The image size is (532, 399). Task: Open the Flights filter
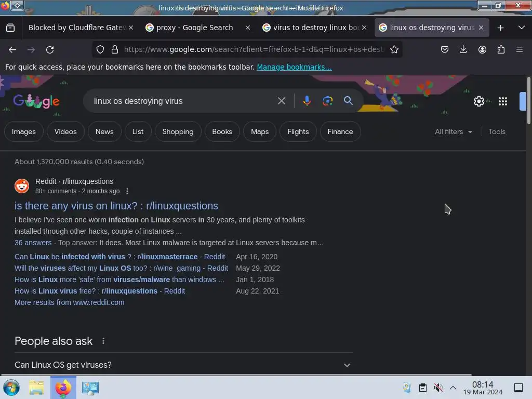coord(298,131)
